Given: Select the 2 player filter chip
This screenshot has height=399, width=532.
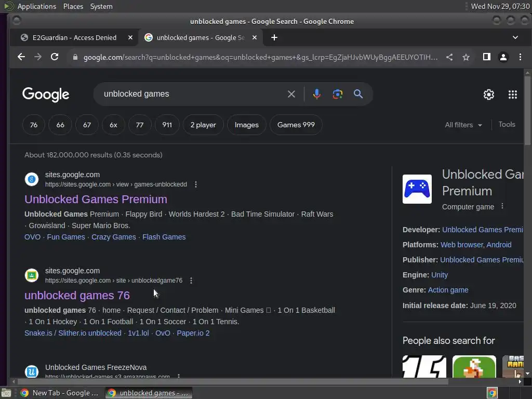Looking at the screenshot, I should 203,125.
